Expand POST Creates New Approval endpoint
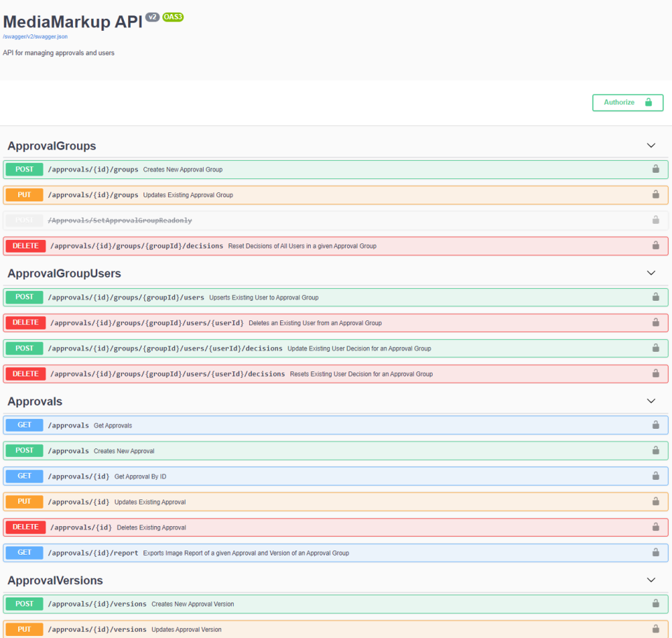The width and height of the screenshot is (672, 638). point(335,451)
